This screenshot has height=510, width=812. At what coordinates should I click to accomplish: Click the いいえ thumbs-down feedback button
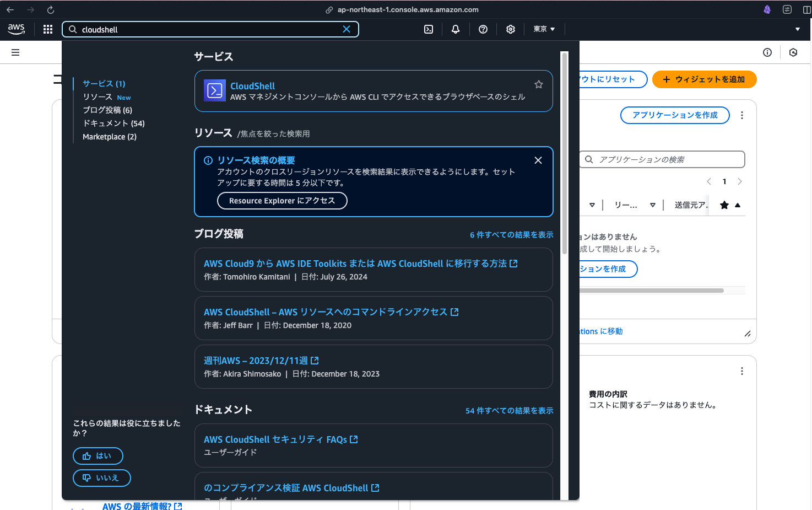point(101,478)
